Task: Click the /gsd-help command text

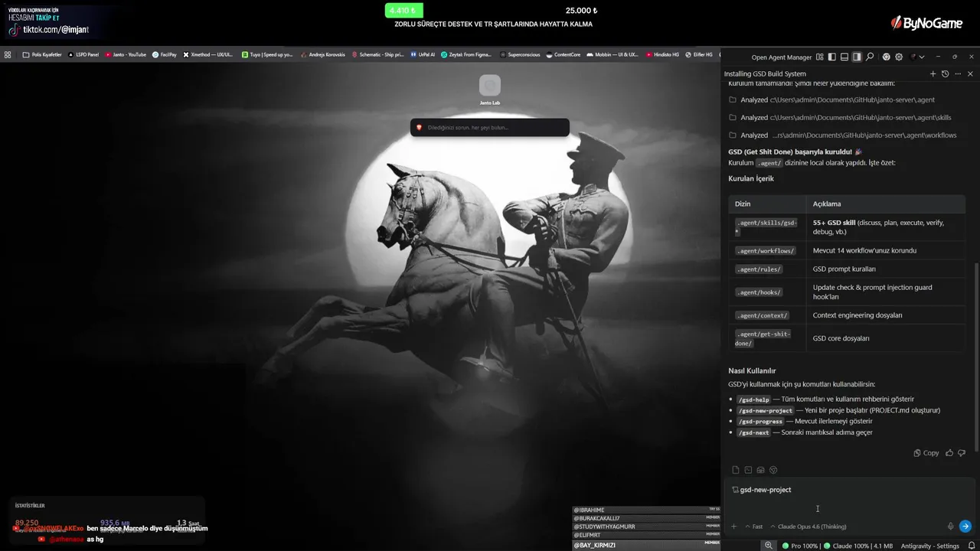Action: click(x=754, y=399)
